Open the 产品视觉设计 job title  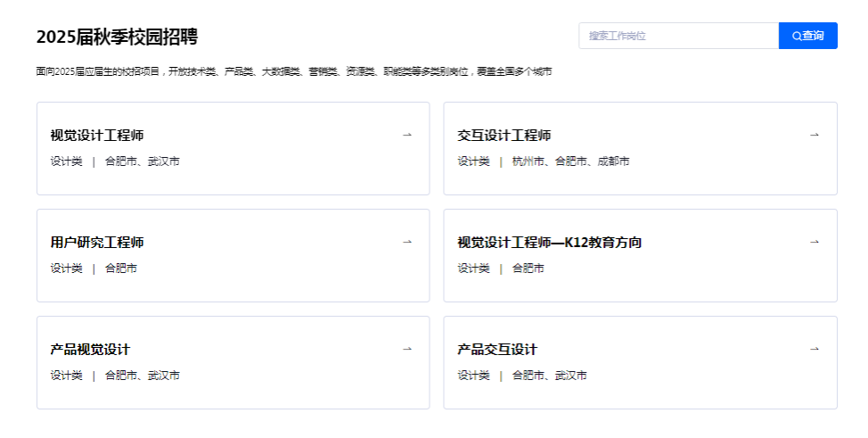90,350
